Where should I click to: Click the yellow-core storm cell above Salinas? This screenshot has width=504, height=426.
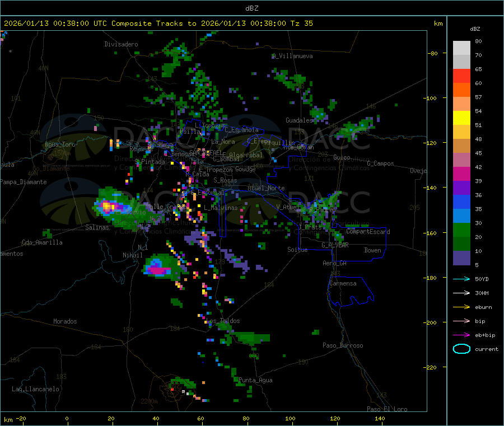(108, 205)
